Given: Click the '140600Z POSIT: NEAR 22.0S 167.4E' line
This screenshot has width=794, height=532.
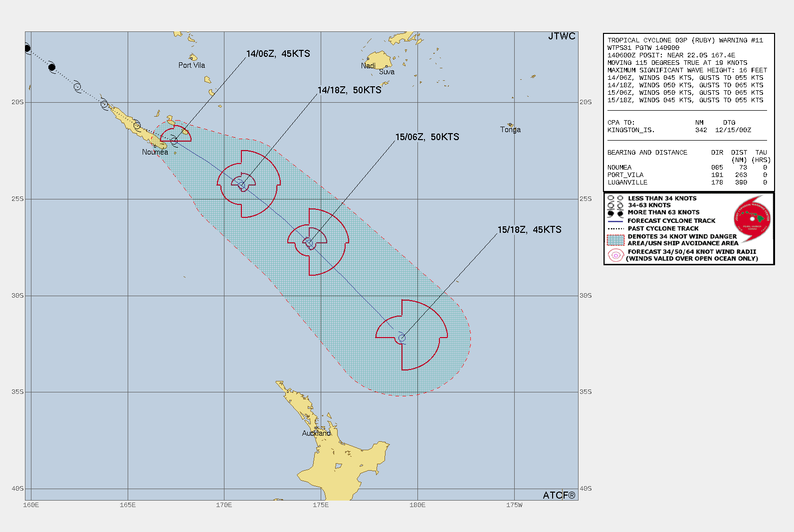Looking at the screenshot, I should (671, 55).
